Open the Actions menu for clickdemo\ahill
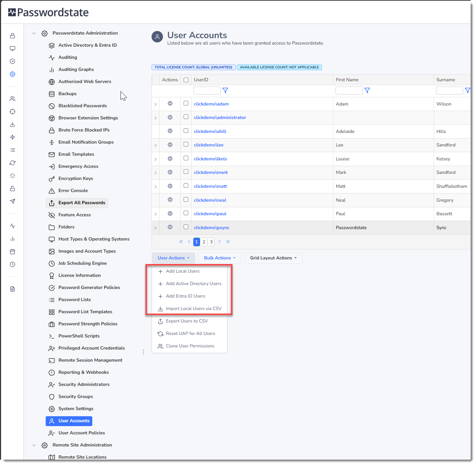476x465 pixels. 170,131
